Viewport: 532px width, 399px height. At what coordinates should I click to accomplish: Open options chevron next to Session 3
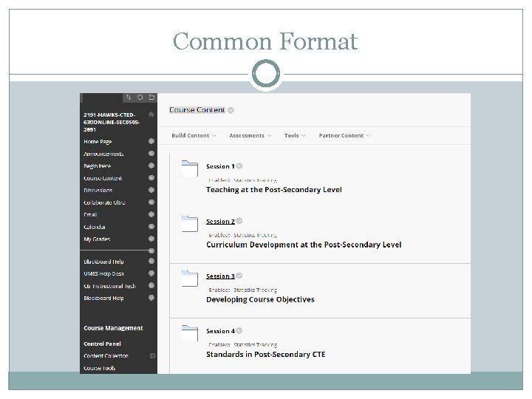[239, 276]
